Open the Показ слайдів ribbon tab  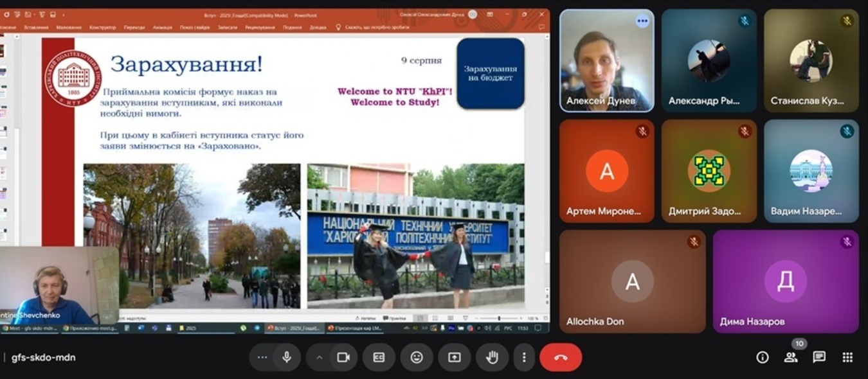click(x=195, y=28)
